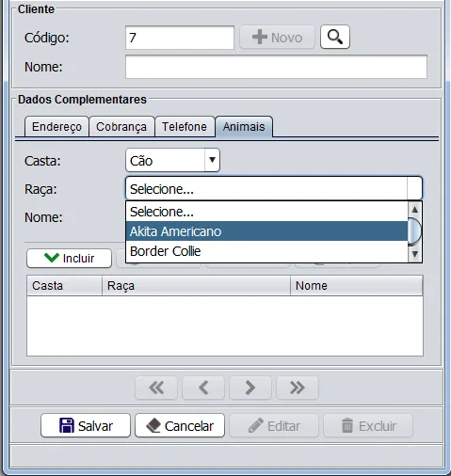Image resolution: width=451 pixels, height=476 pixels.
Task: Go to first record double-arrow
Action: (x=156, y=388)
